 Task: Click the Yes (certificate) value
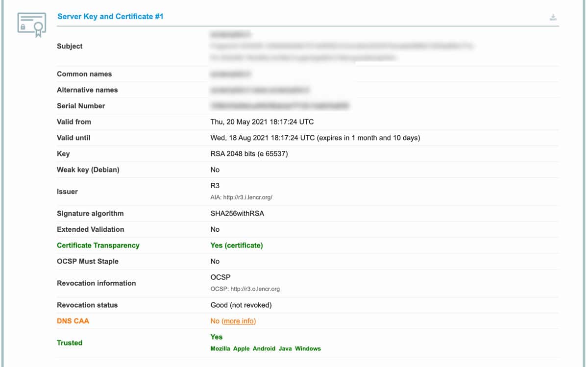(x=237, y=245)
